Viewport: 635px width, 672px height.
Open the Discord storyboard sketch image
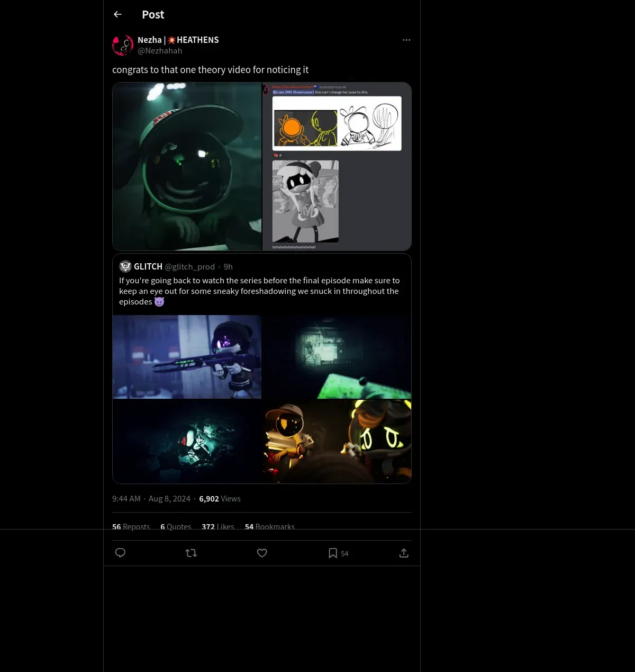coord(337,166)
